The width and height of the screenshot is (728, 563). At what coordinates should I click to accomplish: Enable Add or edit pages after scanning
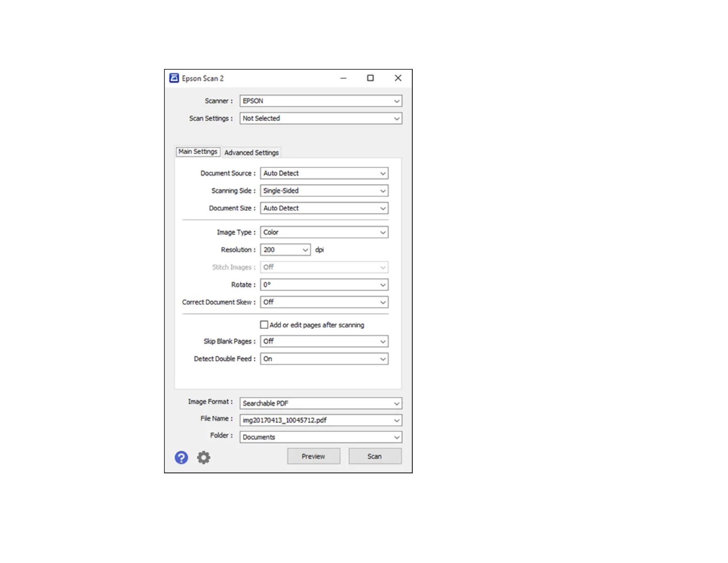coord(264,325)
